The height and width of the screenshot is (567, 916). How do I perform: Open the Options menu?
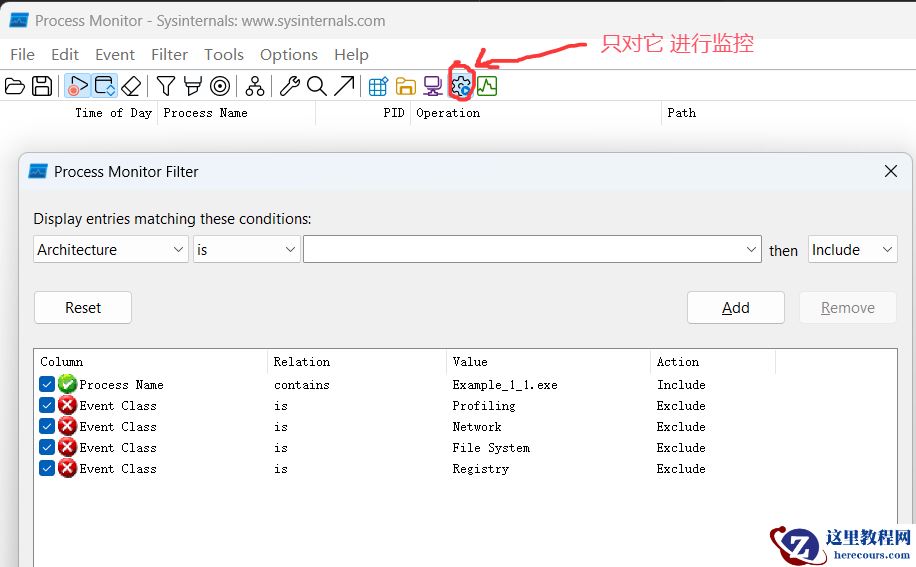288,55
